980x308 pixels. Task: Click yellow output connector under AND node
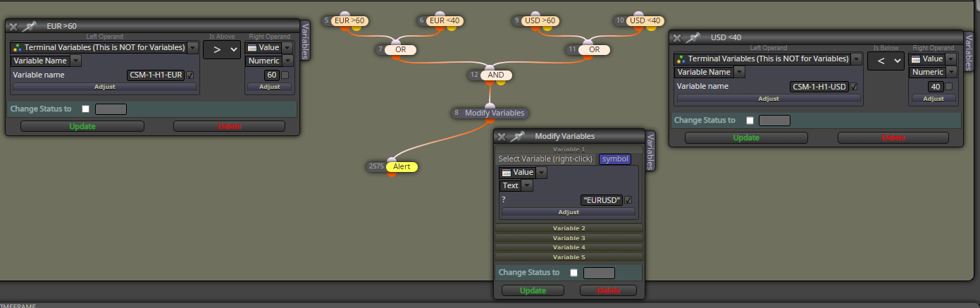[501, 82]
